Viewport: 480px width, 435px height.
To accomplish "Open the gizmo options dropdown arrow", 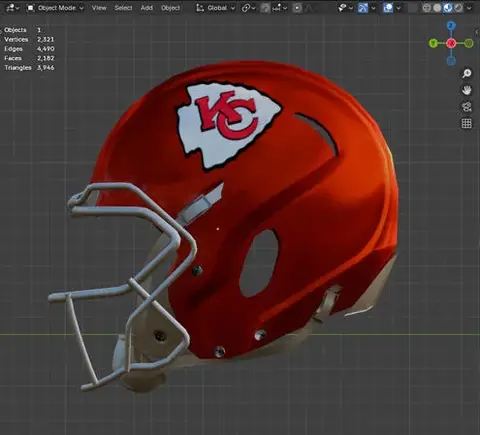I will 373,8.
